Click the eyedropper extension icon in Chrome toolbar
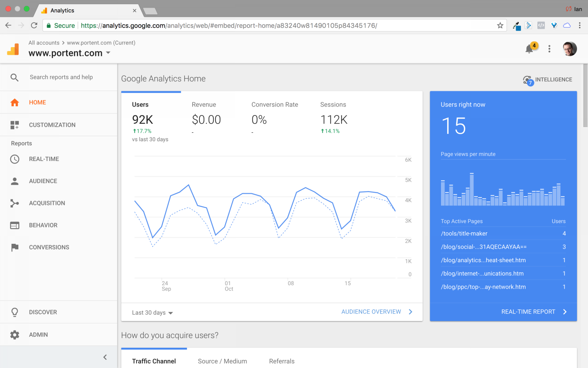 coord(516,26)
